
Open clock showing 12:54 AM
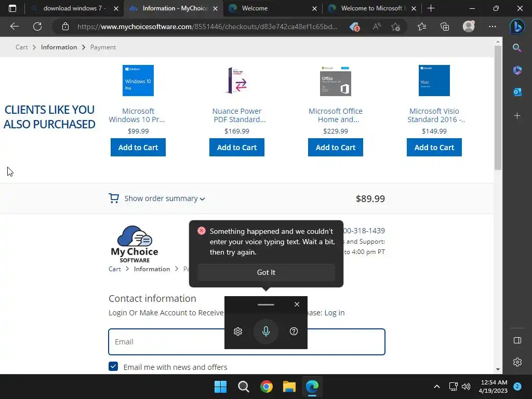click(494, 387)
